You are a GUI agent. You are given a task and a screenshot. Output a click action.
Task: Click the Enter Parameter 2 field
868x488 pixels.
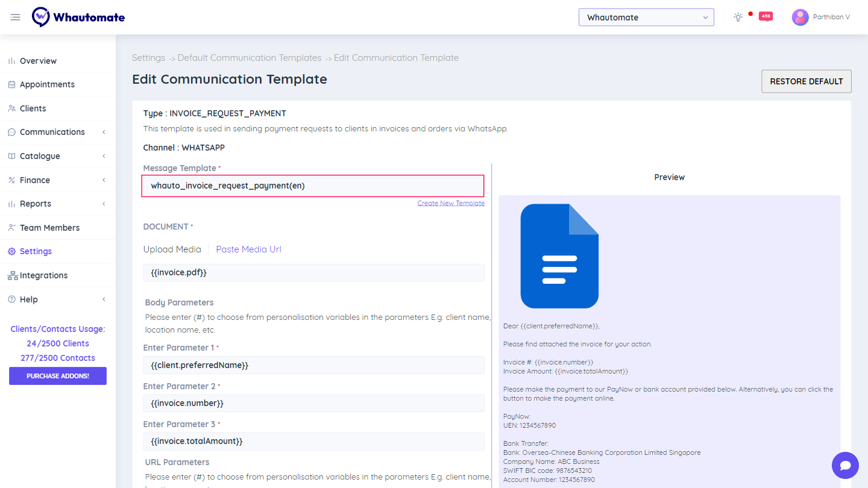coord(313,403)
